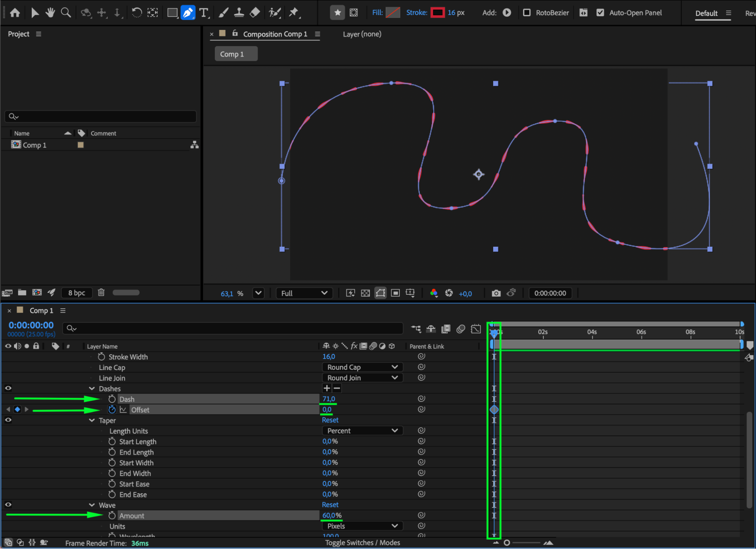Toggle visibility eye for Taper
This screenshot has width=756, height=549.
point(8,420)
